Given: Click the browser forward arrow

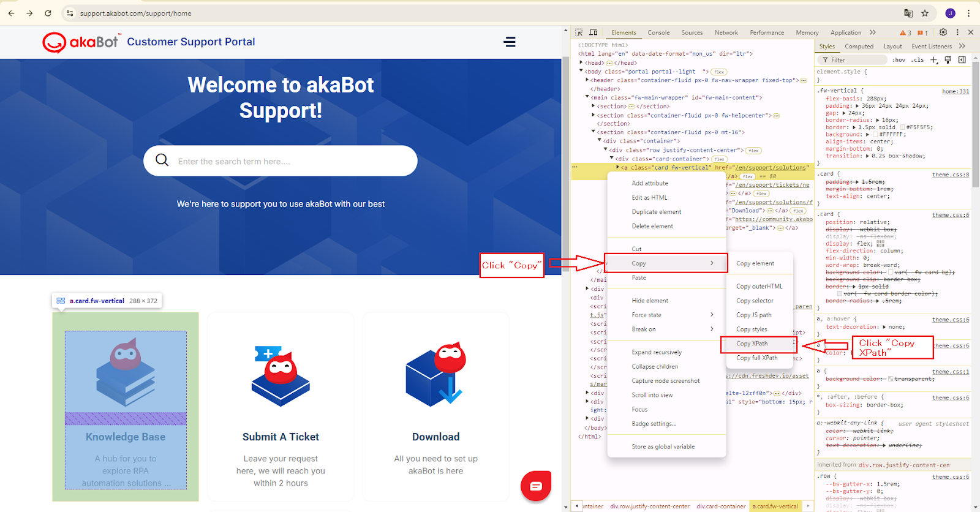Looking at the screenshot, I should pyautogui.click(x=29, y=13).
